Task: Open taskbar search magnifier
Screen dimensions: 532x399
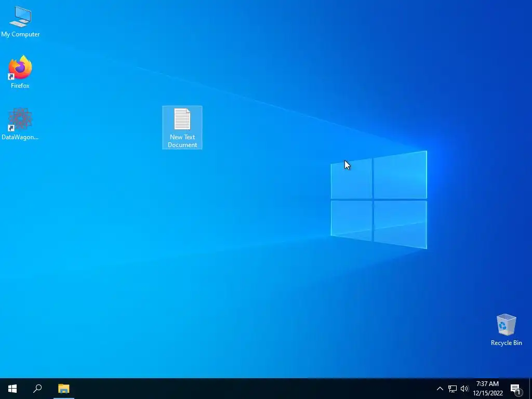Action: pyautogui.click(x=37, y=389)
